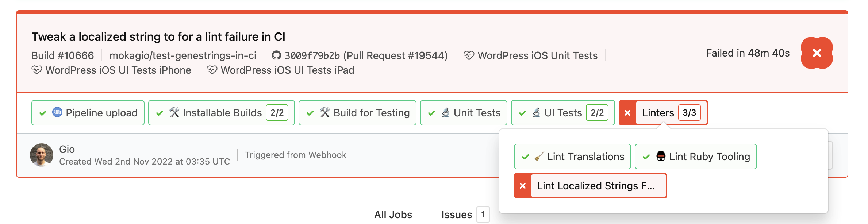Screen dimensions: 868x224
Task: Open the Unit Tests step
Action: 464,113
